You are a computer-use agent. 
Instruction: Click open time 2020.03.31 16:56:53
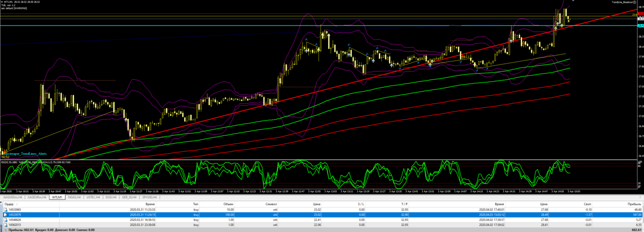click(142, 220)
